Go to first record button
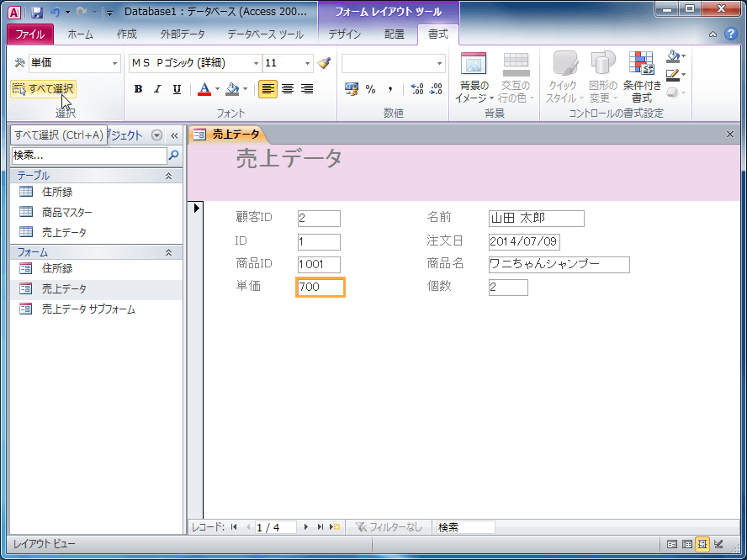 pyautogui.click(x=234, y=527)
